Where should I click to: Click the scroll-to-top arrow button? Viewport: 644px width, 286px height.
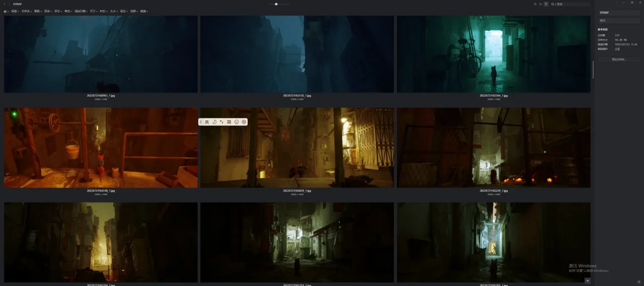(x=587, y=280)
